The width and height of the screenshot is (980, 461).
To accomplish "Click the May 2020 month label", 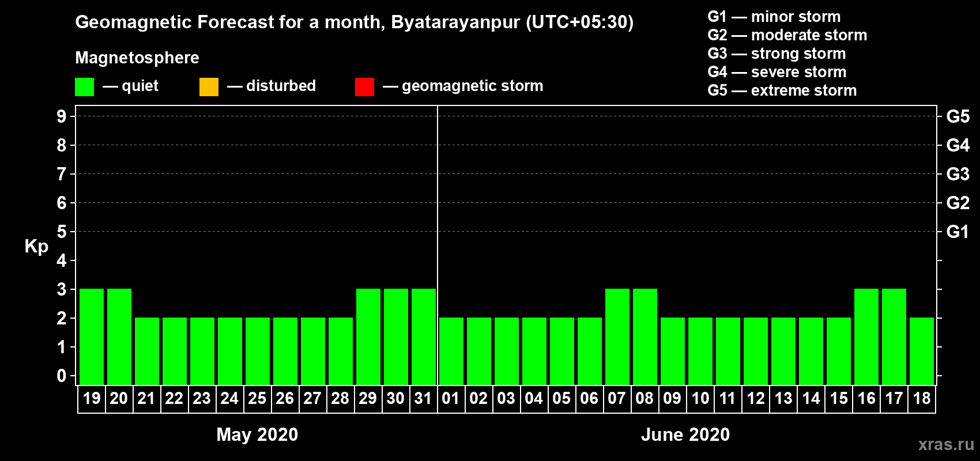I will [x=257, y=434].
